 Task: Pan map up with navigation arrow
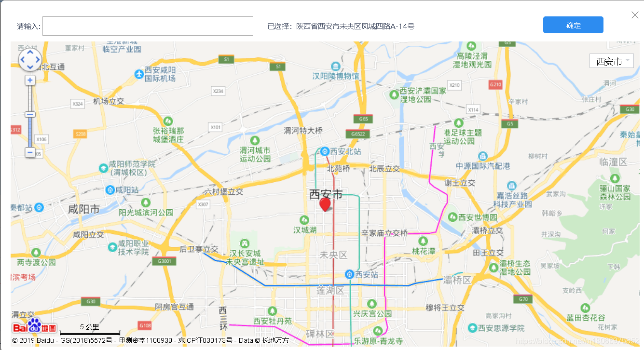pos(30,52)
